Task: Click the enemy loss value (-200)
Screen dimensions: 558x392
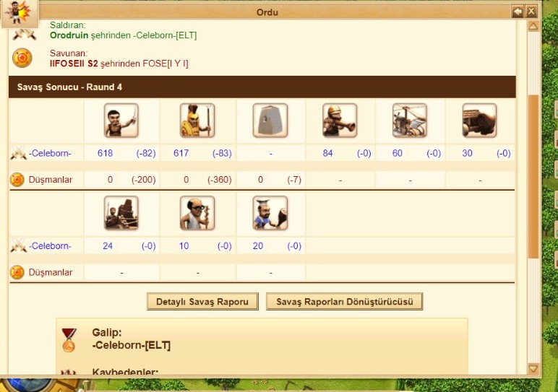Action: coord(144,180)
